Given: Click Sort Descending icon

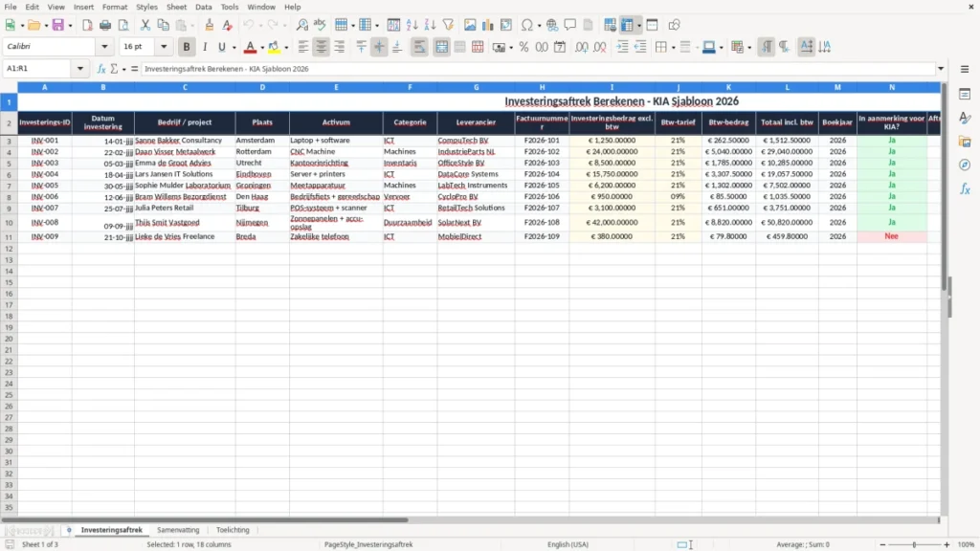Looking at the screenshot, I should click(430, 25).
